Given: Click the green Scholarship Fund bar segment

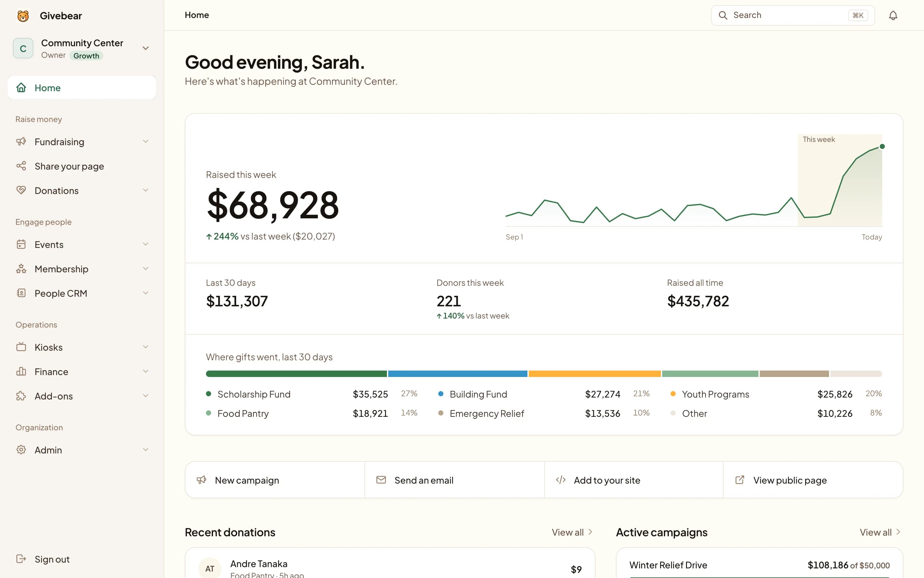Looking at the screenshot, I should click(296, 373).
